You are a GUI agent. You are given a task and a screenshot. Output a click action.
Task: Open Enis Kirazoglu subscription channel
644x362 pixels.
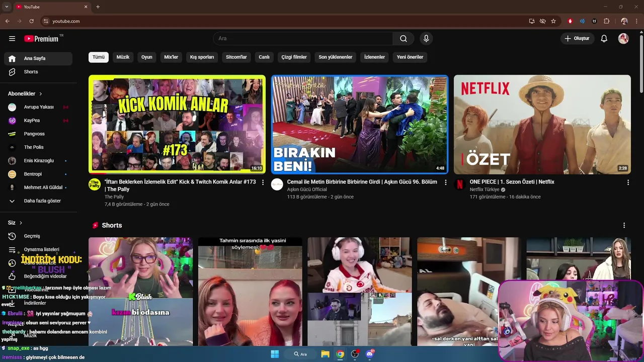[x=38, y=160]
